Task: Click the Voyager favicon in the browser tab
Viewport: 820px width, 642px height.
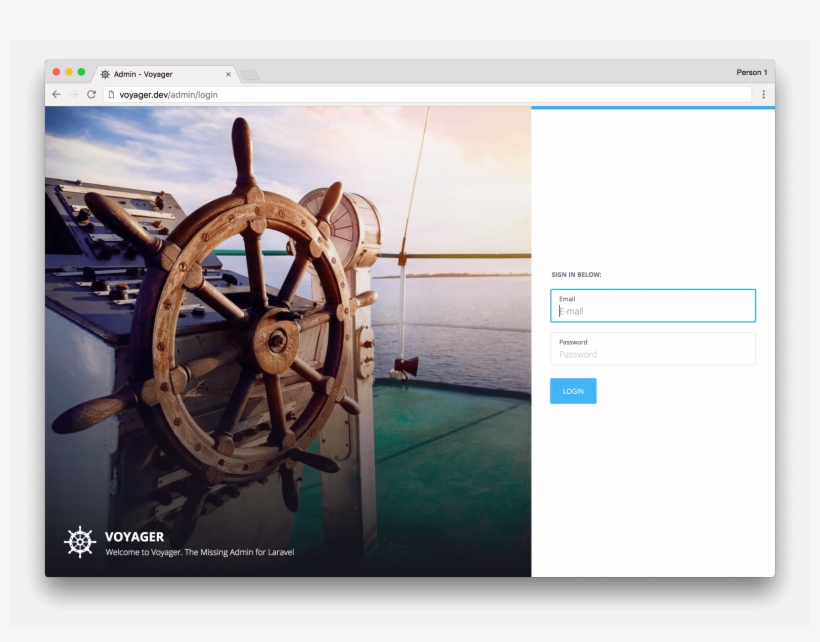Action: click(104, 73)
